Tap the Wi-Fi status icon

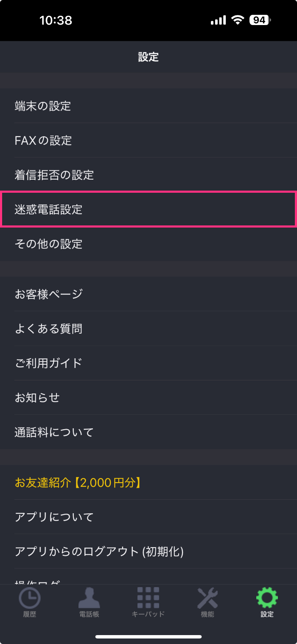click(x=238, y=20)
